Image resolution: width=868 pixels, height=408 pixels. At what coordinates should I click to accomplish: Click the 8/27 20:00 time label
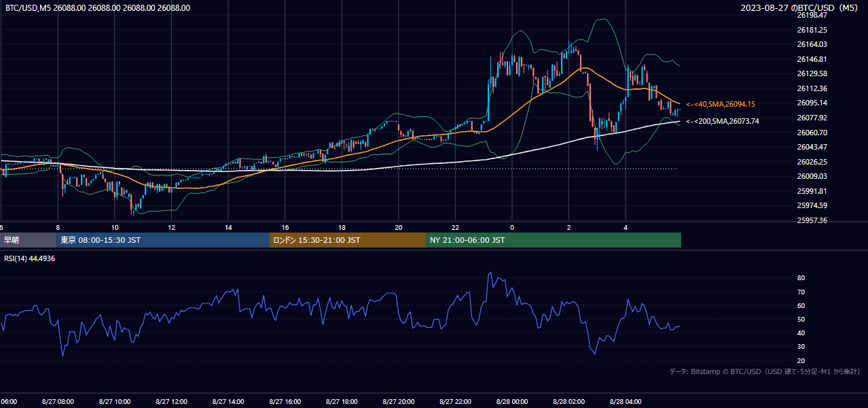[x=398, y=402]
